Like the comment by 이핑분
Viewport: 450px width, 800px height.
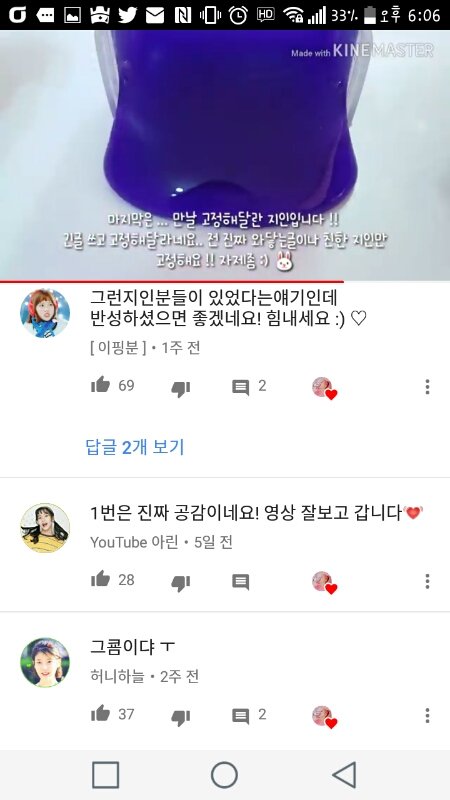(101, 385)
